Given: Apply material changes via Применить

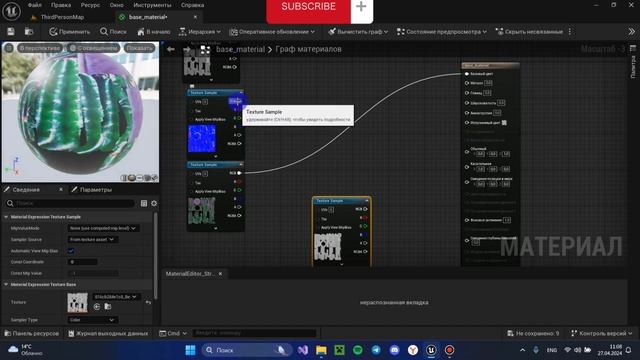Looking at the screenshot, I should (69, 31).
